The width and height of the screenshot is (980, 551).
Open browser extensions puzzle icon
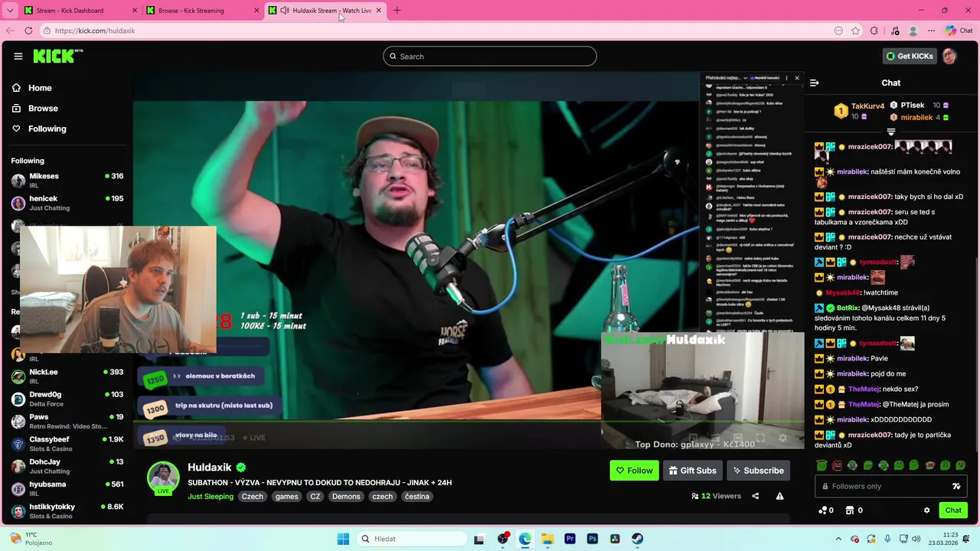[874, 31]
